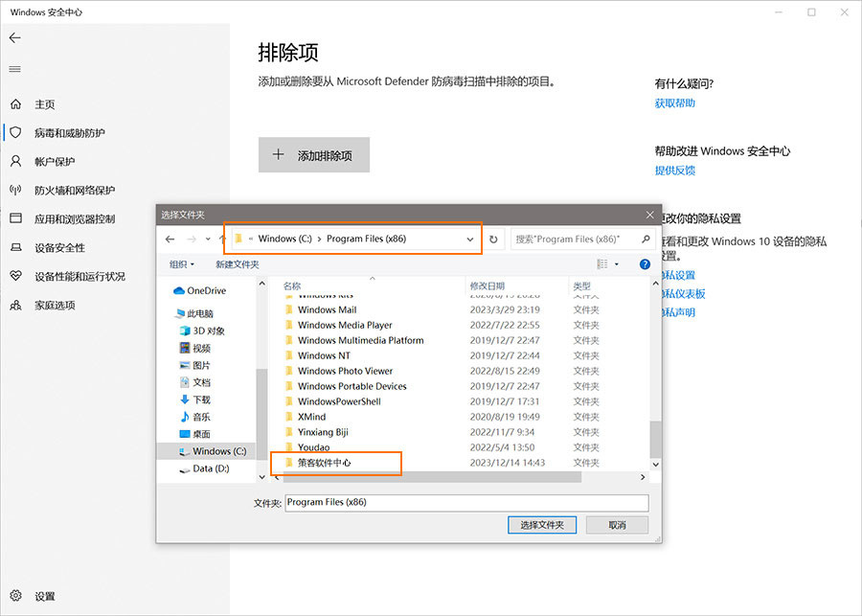The width and height of the screenshot is (862, 616).
Task: Click file list vertical scrollbar thumb
Action: tap(655, 440)
